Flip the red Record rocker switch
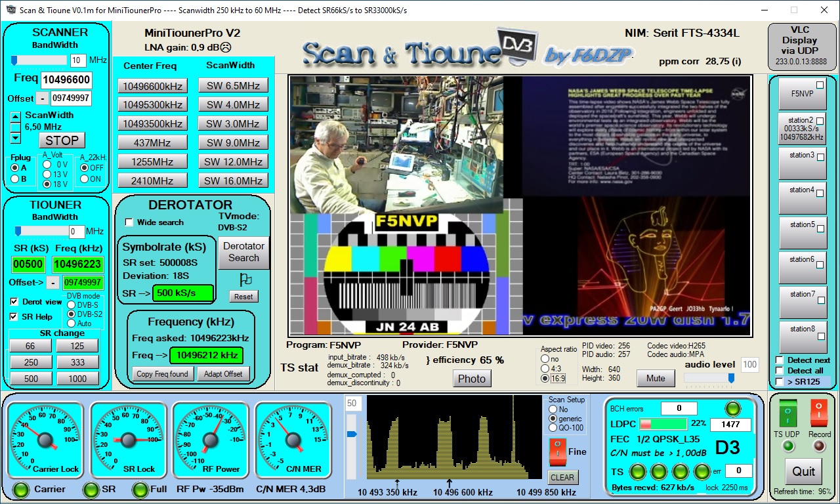The width and height of the screenshot is (840, 504). [x=818, y=412]
